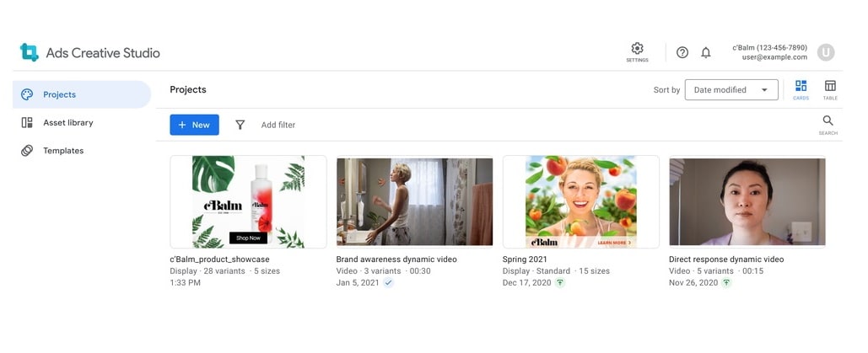Click the Projects page heading
The height and width of the screenshot is (353, 868).
point(188,89)
